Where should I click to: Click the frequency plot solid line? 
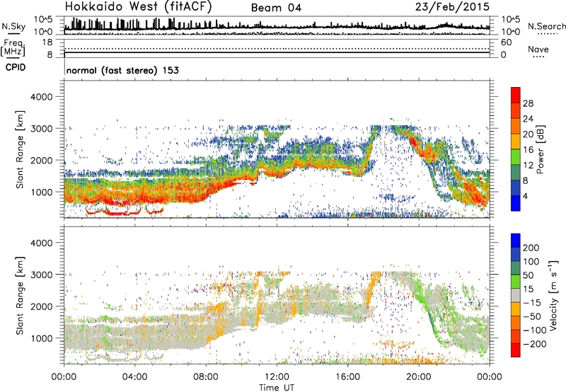277,52
